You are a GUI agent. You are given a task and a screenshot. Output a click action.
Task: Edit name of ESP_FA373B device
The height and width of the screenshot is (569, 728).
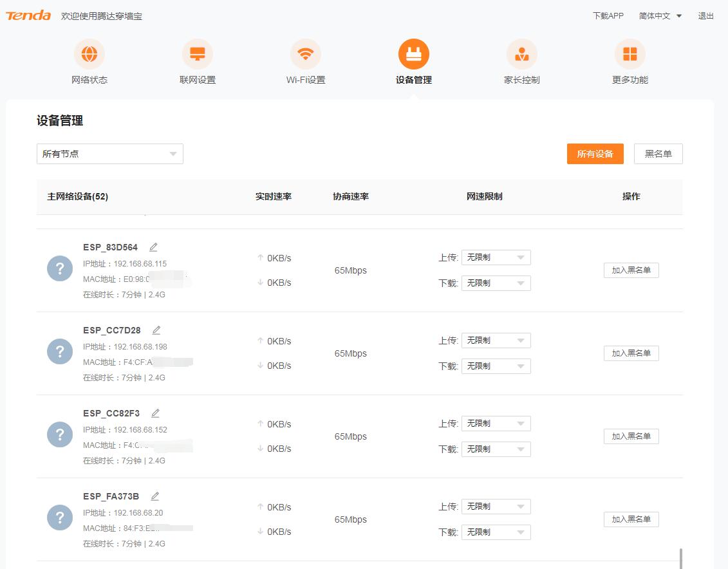click(x=155, y=496)
